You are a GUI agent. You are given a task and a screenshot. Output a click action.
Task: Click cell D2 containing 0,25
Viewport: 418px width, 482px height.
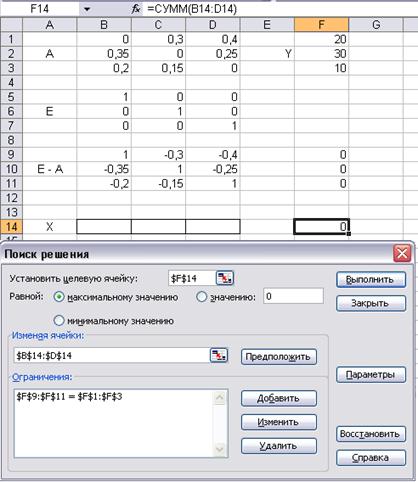tap(213, 54)
